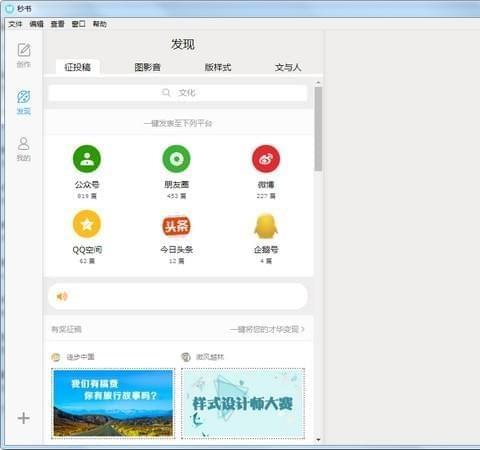
Task: Click the 一键发表至下列平台 caption
Action: [178, 123]
